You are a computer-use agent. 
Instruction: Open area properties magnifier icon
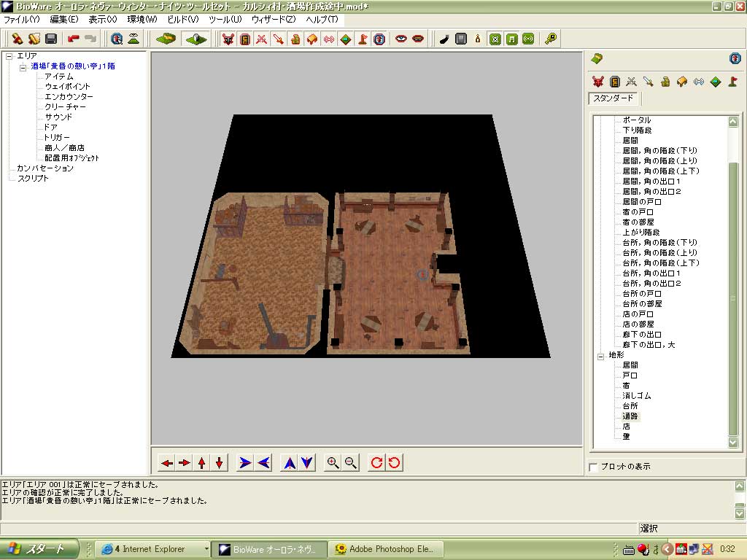pyautogui.click(x=116, y=39)
